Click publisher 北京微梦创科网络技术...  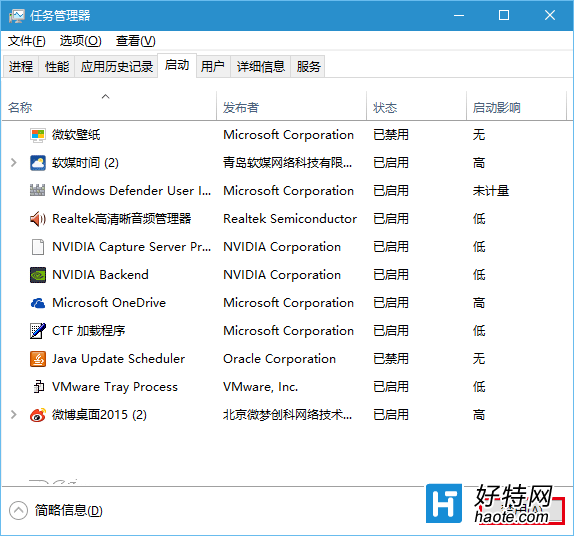tap(287, 415)
